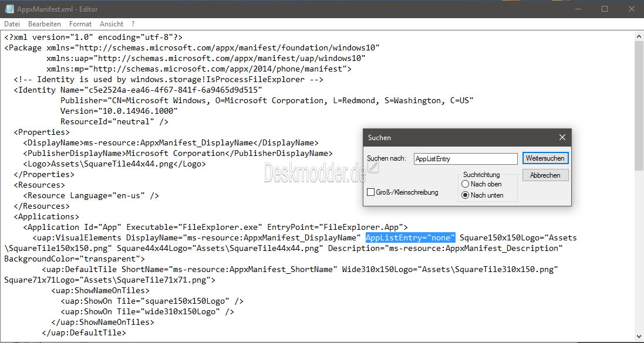Image resolution: width=644 pixels, height=343 pixels.
Task: Click the vertical scrollbar thumb
Action: click(639, 106)
